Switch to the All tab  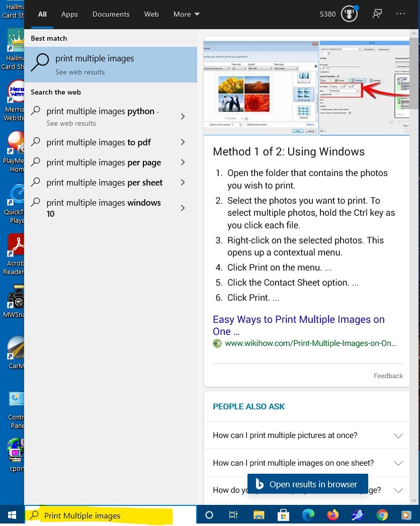pyautogui.click(x=42, y=14)
